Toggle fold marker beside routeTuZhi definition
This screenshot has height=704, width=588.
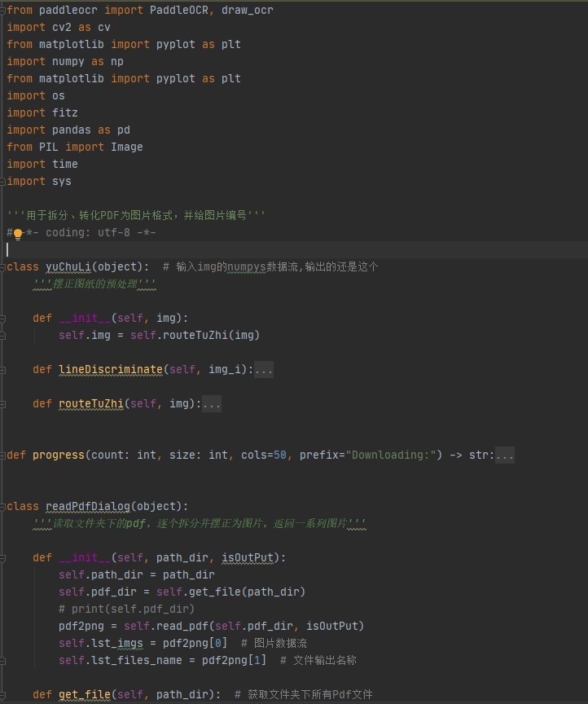(2, 404)
